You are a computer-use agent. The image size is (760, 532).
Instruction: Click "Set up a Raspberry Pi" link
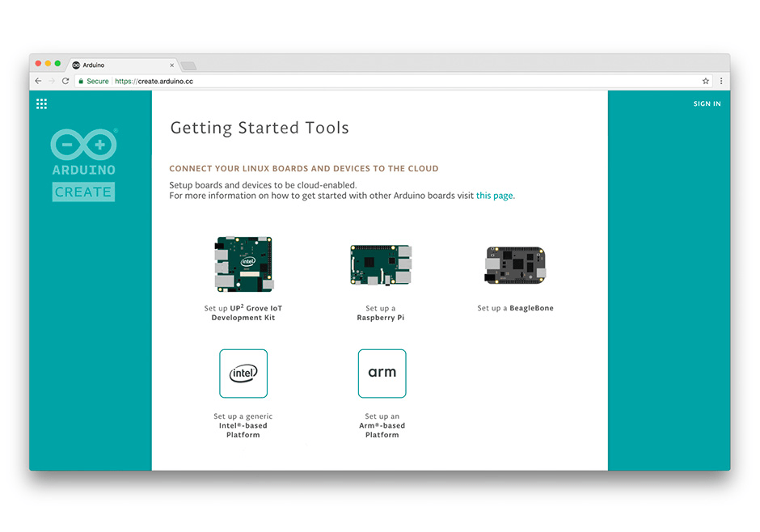(381, 313)
